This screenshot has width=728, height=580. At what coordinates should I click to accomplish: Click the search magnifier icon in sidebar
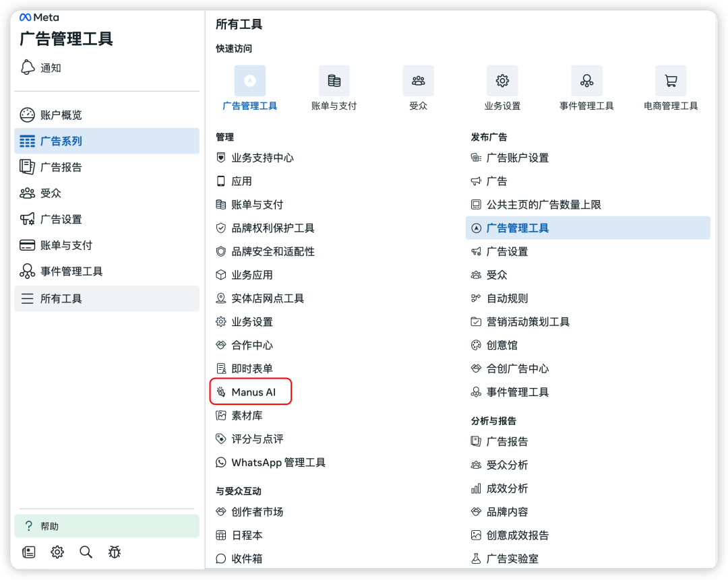[x=86, y=552]
